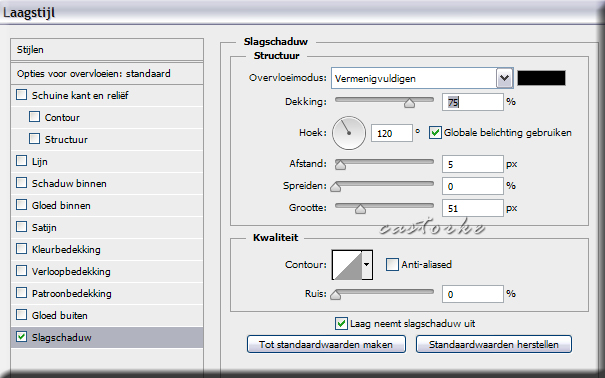Select the Kleurbedekking row label
This screenshot has height=378, width=605.
[66, 250]
